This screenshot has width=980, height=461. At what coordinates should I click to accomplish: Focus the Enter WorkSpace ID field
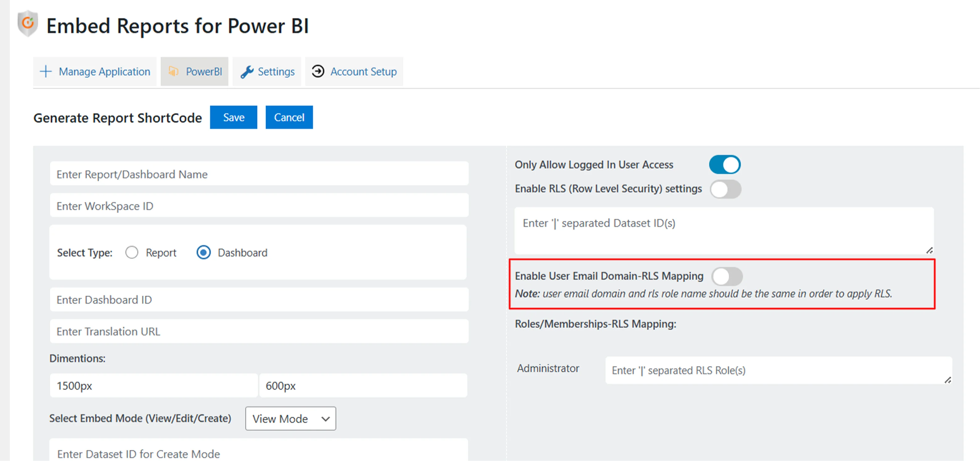click(259, 205)
